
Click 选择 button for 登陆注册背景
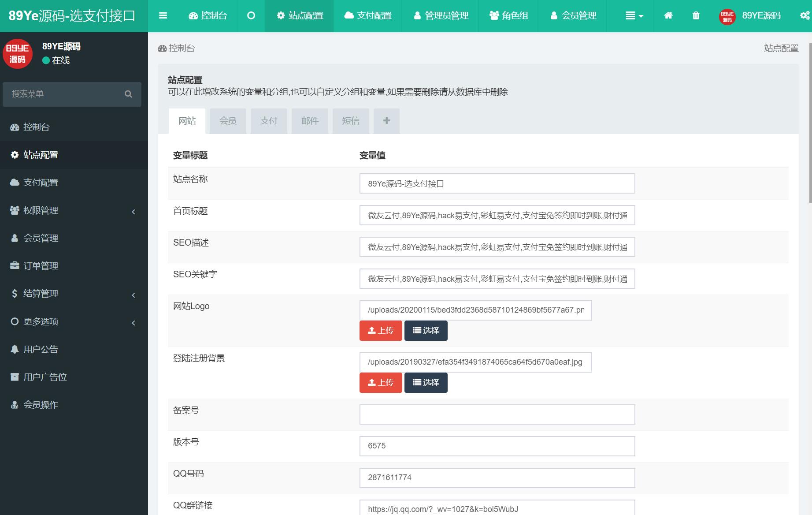[x=426, y=383]
